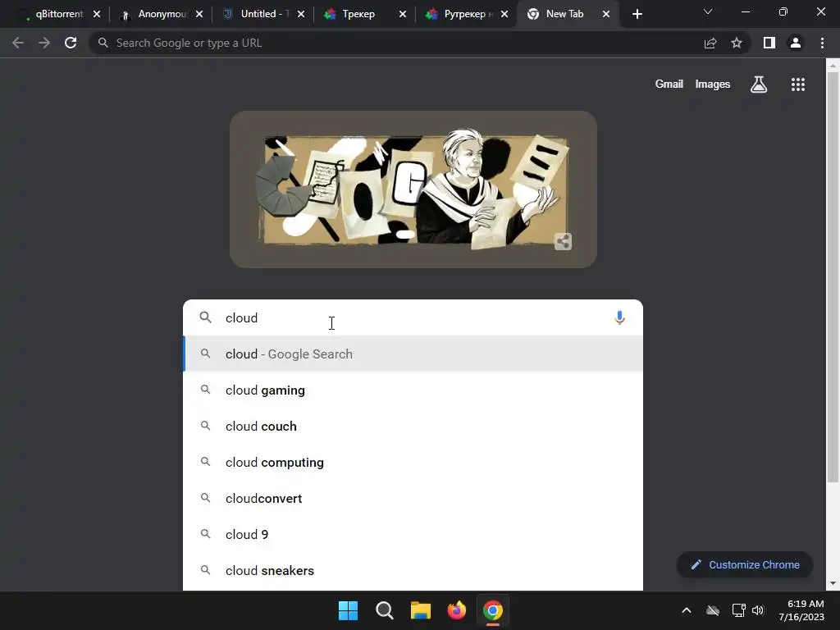The image size is (840, 630).
Task: Start voice search with microphone
Action: [619, 317]
